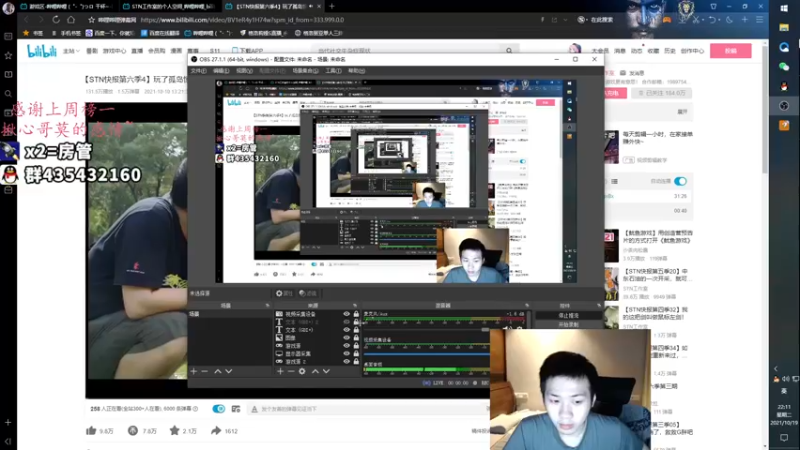The image size is (800, 450).
Task: Show the hidden 文本 (GDI+) 2 source
Action: point(346,322)
